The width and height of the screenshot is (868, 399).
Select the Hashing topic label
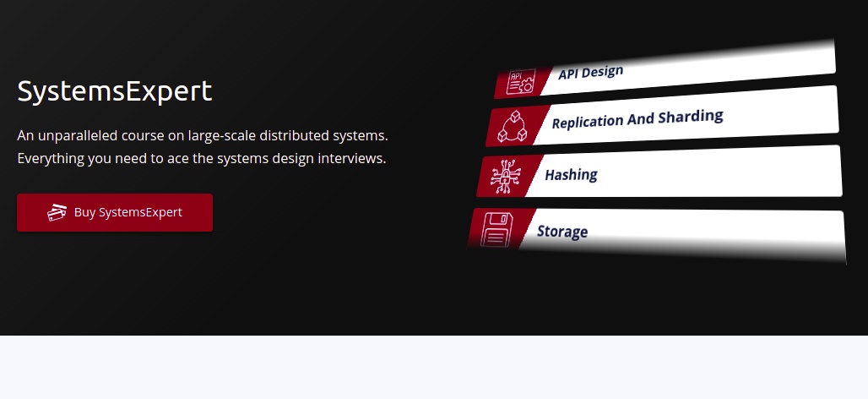571,175
